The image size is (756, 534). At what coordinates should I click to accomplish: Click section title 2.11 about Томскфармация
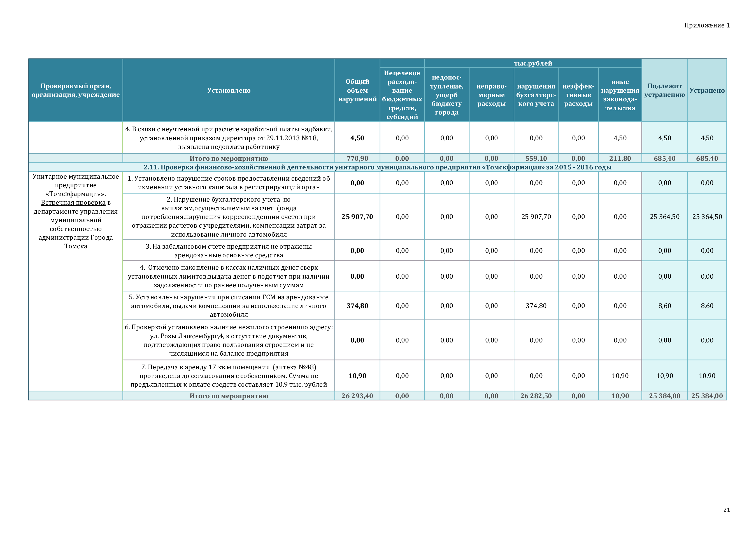pos(377,167)
